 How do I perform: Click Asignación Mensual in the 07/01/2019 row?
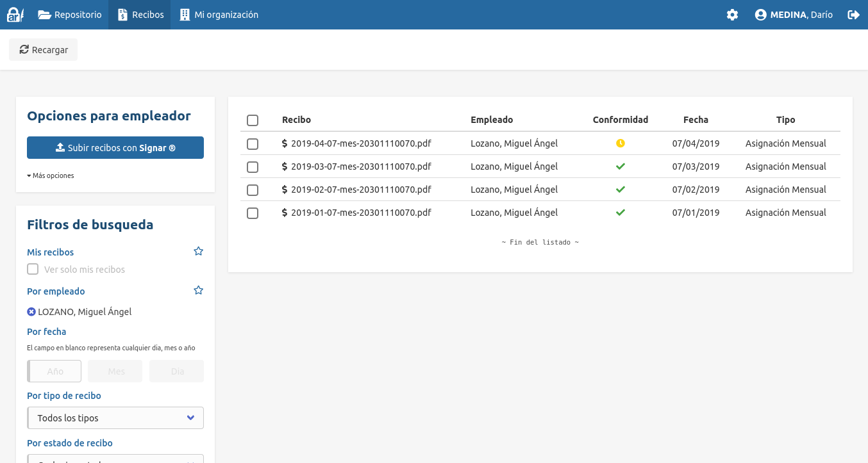click(x=786, y=213)
